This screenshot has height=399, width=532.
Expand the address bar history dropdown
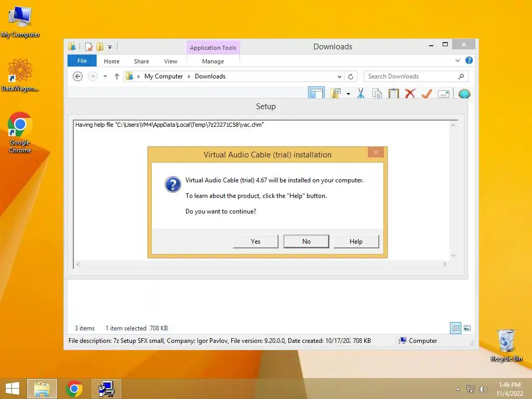click(339, 77)
